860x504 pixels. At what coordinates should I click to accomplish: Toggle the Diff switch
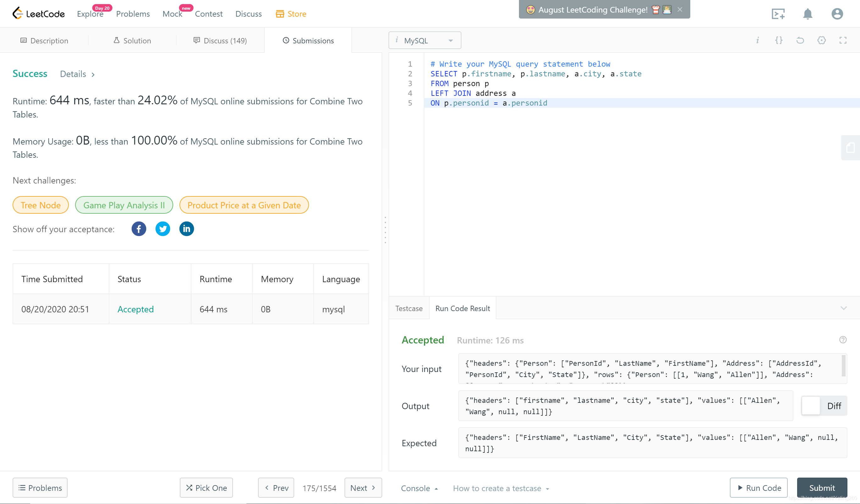coord(811,406)
